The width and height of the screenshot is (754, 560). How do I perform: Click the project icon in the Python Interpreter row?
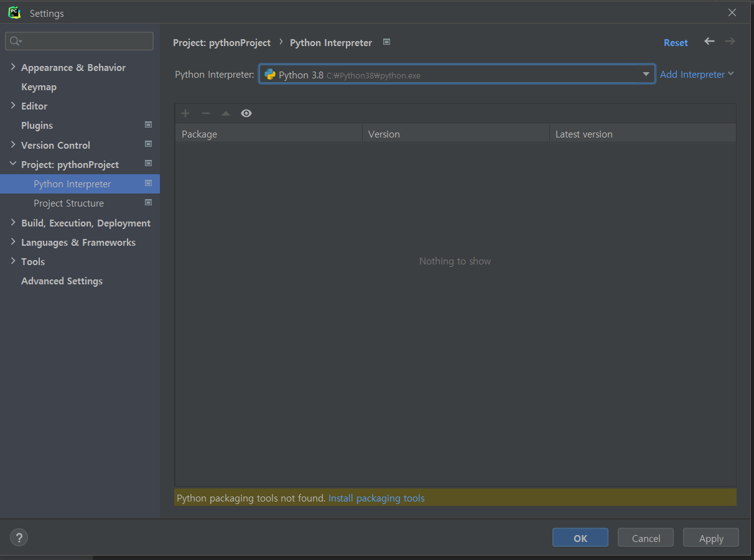coord(148,183)
